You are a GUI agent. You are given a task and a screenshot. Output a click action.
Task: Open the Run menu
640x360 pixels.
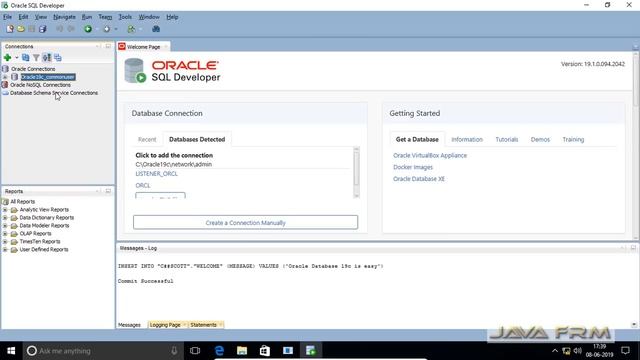tap(87, 17)
